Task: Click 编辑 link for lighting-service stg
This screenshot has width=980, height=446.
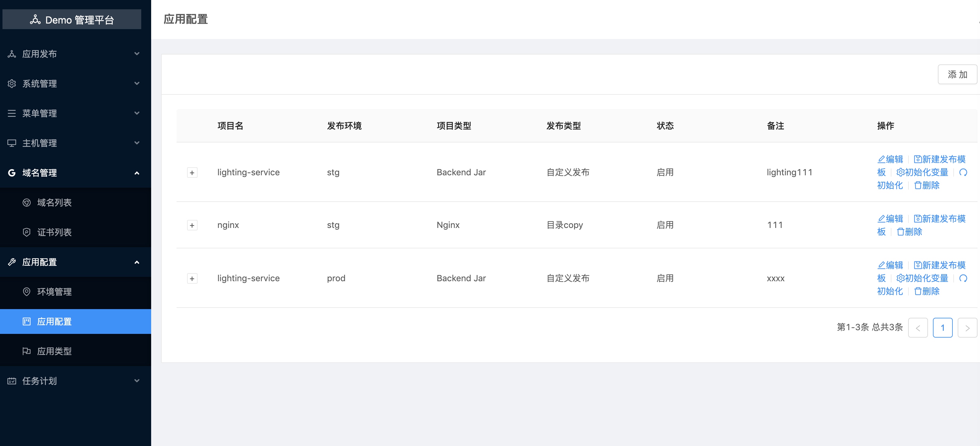Action: pos(890,159)
